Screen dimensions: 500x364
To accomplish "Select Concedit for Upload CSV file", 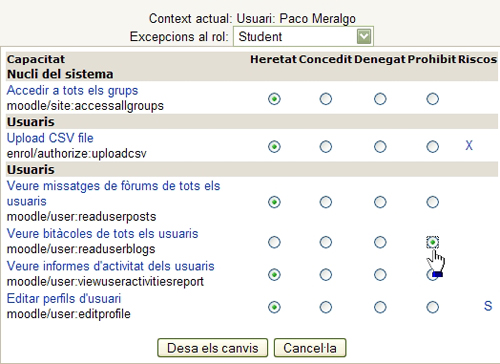I will click(x=326, y=147).
